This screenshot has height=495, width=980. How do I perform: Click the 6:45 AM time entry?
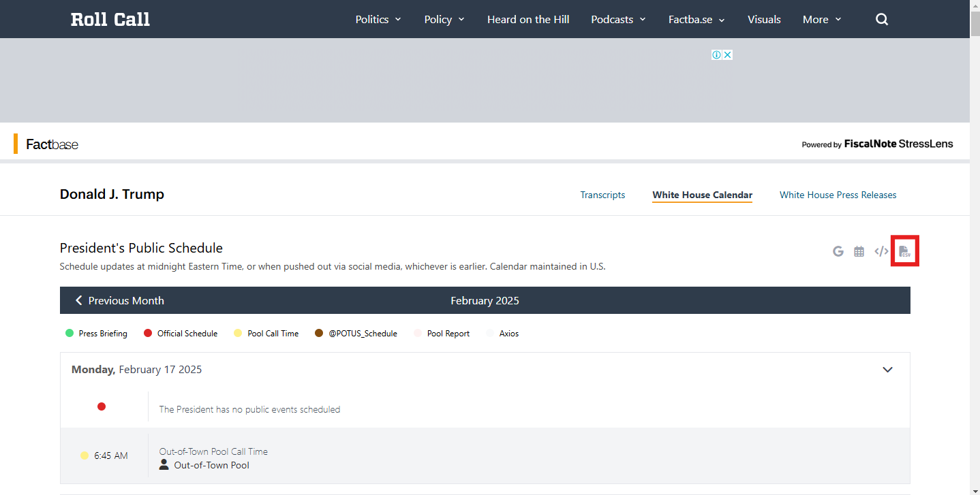coord(111,456)
